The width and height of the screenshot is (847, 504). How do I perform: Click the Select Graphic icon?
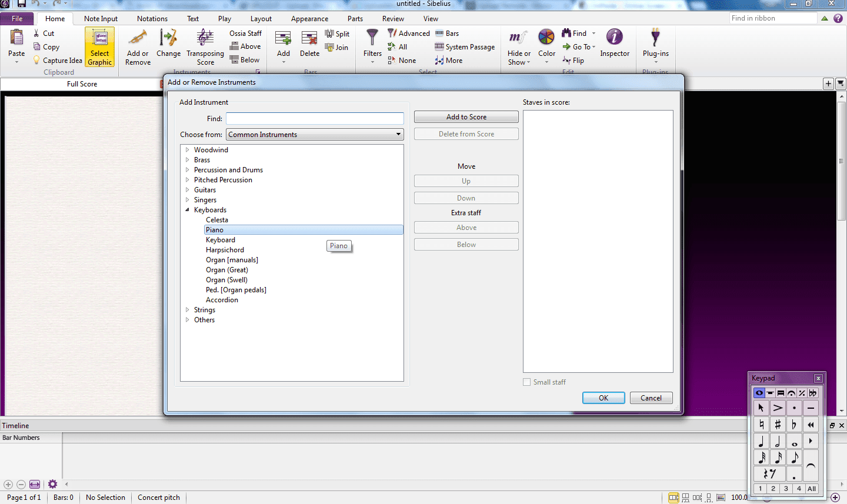99,38
